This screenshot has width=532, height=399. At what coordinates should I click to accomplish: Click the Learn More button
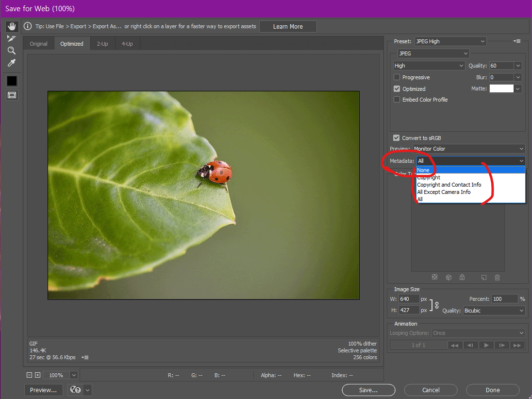(288, 27)
